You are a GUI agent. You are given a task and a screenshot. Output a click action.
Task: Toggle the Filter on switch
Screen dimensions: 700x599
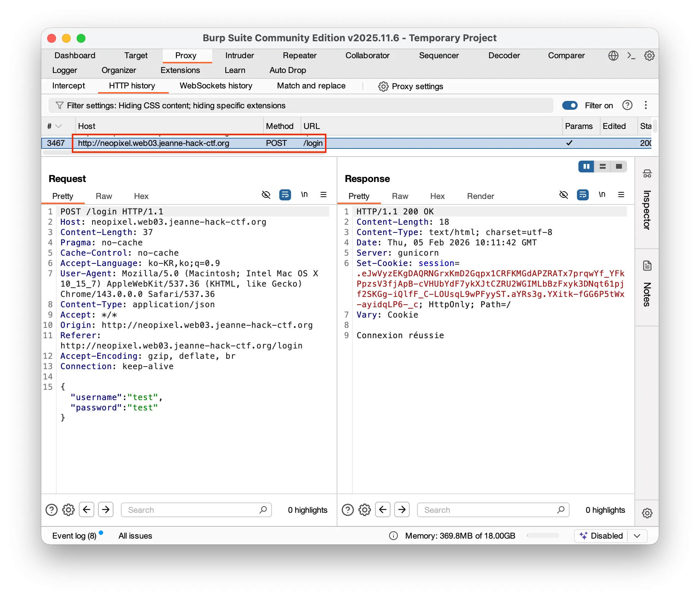(570, 105)
